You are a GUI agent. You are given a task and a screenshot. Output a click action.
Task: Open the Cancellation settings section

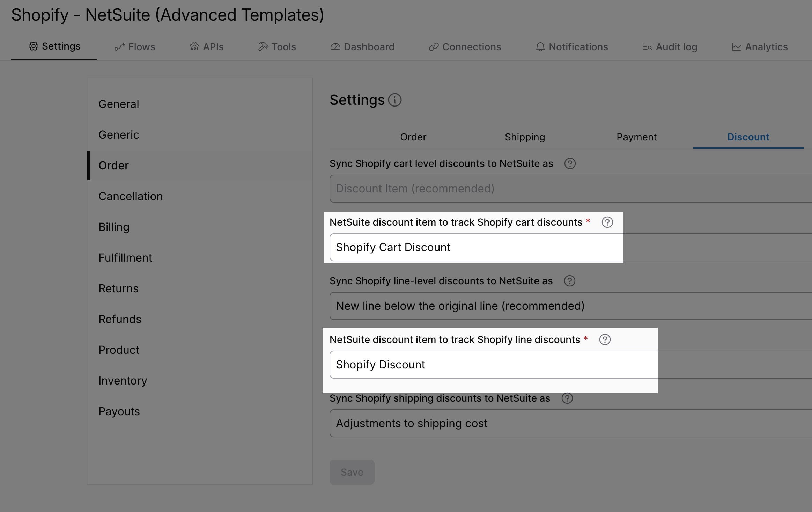(200, 196)
